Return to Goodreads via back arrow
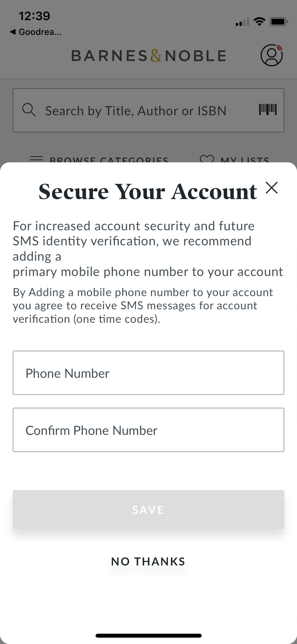The image size is (297, 644). point(13,32)
